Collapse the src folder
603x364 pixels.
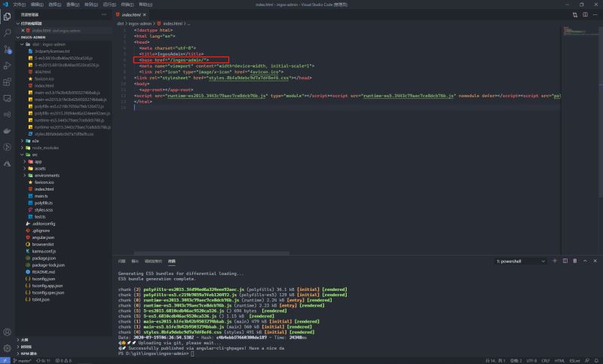click(35, 154)
